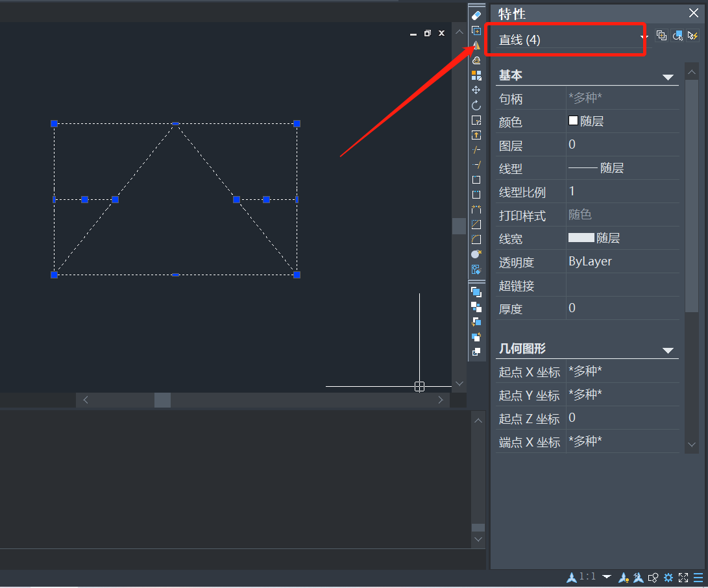Click the Bring to Front draw-order icon
This screenshot has width=708, height=588.
click(x=476, y=292)
